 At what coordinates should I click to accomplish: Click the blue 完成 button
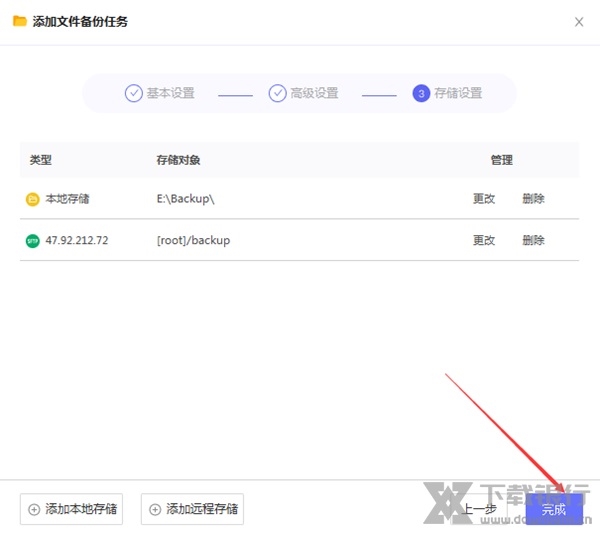click(554, 509)
